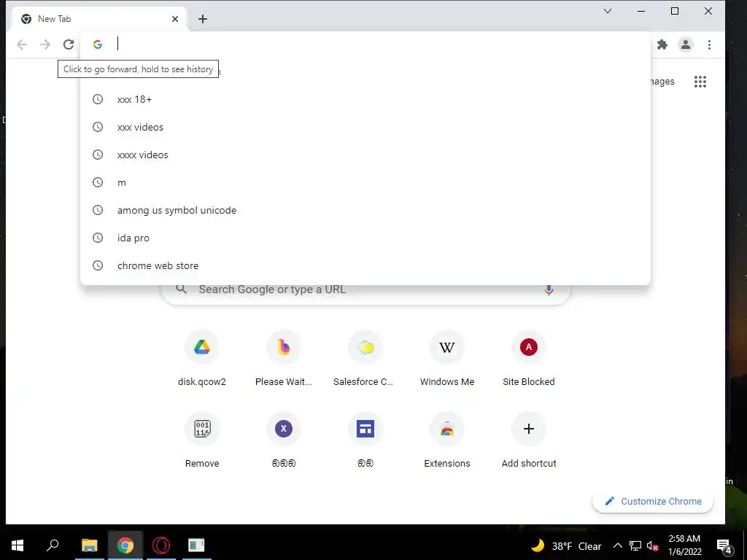747x560 pixels.
Task: Open Opera browser from taskbar
Action: click(161, 545)
